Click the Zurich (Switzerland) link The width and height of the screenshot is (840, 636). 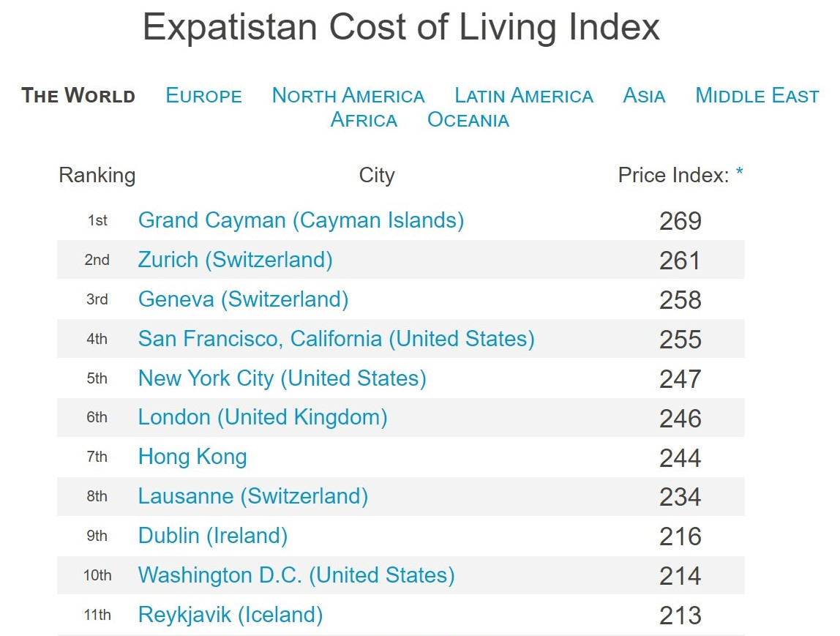pyautogui.click(x=235, y=260)
